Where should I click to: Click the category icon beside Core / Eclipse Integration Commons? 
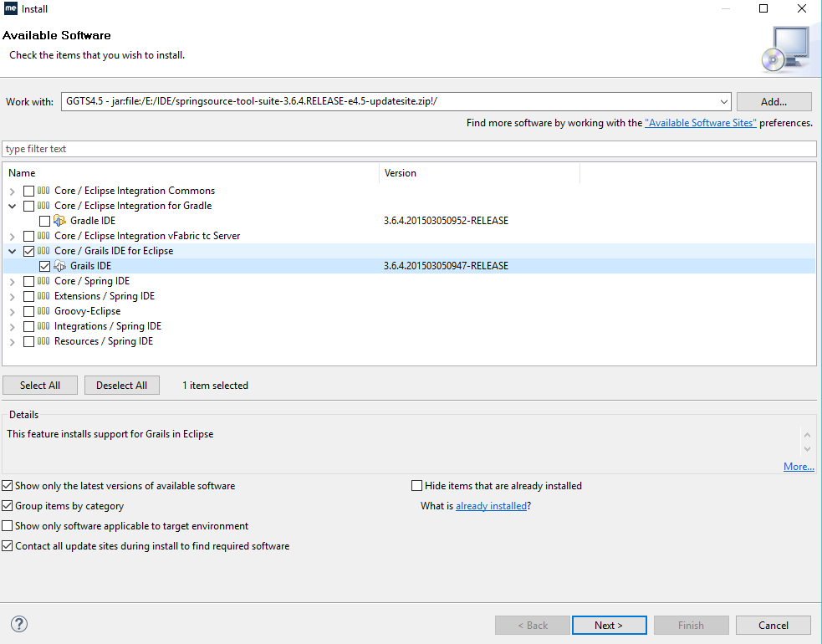[x=43, y=191]
